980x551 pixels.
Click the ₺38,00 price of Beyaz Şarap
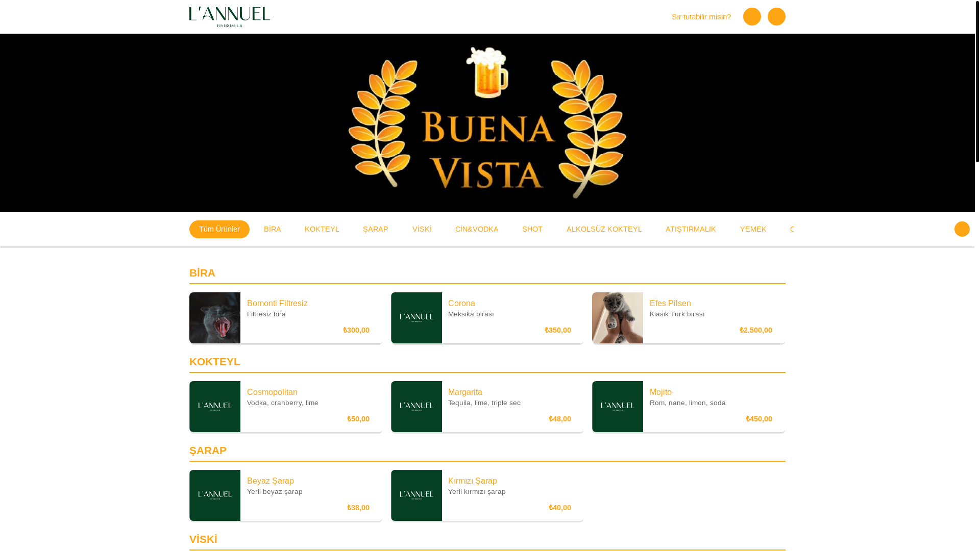pyautogui.click(x=358, y=508)
